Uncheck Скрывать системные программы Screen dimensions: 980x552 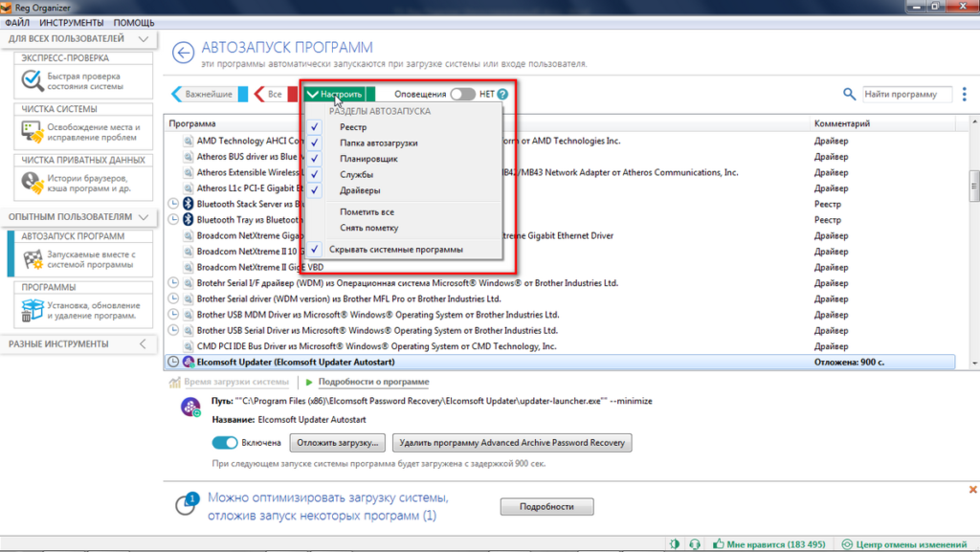315,249
